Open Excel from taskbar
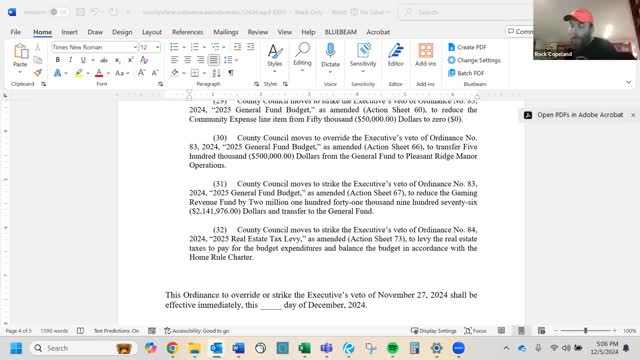Viewport: 640px width, 360px height. [x=304, y=348]
